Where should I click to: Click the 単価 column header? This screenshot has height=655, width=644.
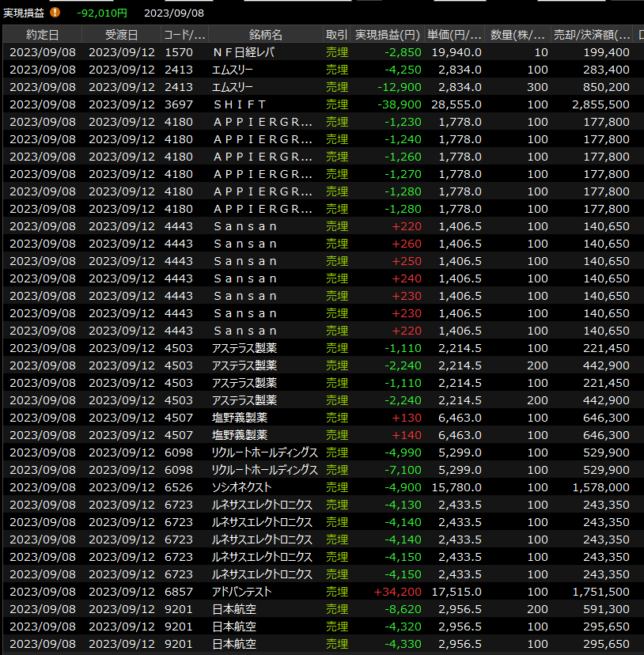pyautogui.click(x=454, y=35)
